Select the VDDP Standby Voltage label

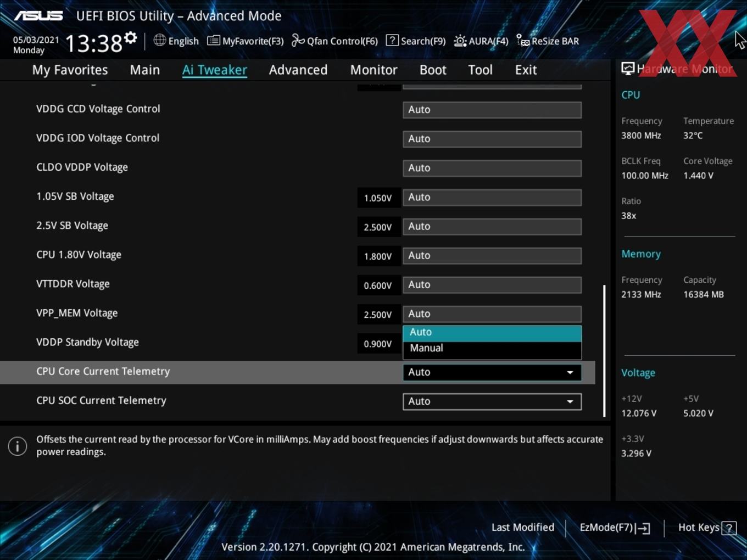tap(87, 343)
